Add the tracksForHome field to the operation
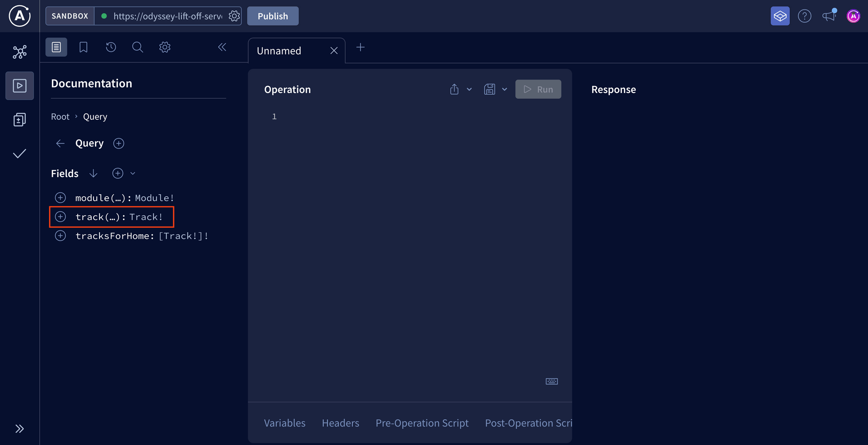 [x=60, y=236]
